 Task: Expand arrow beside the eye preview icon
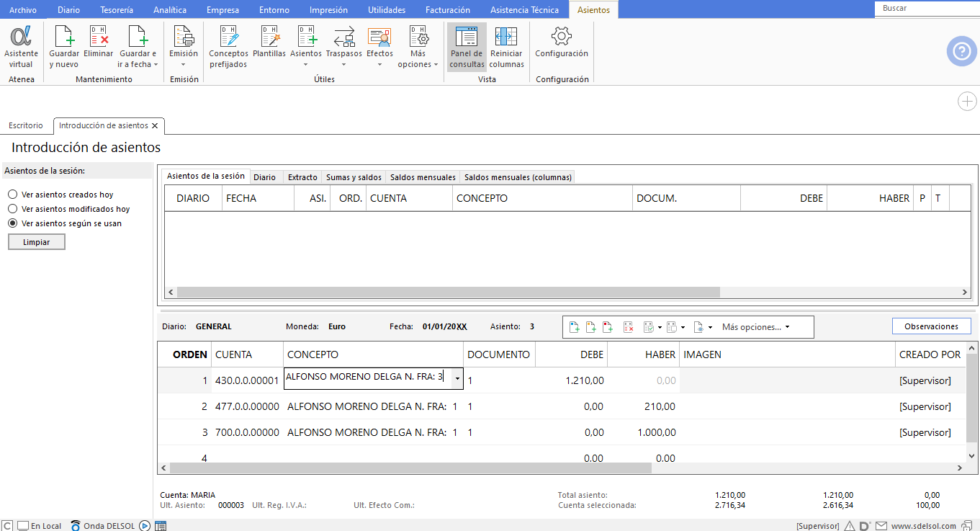[710, 327]
